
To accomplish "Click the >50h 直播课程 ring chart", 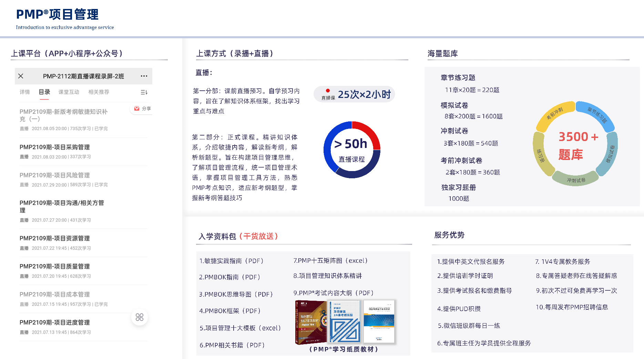I will coord(352,150).
